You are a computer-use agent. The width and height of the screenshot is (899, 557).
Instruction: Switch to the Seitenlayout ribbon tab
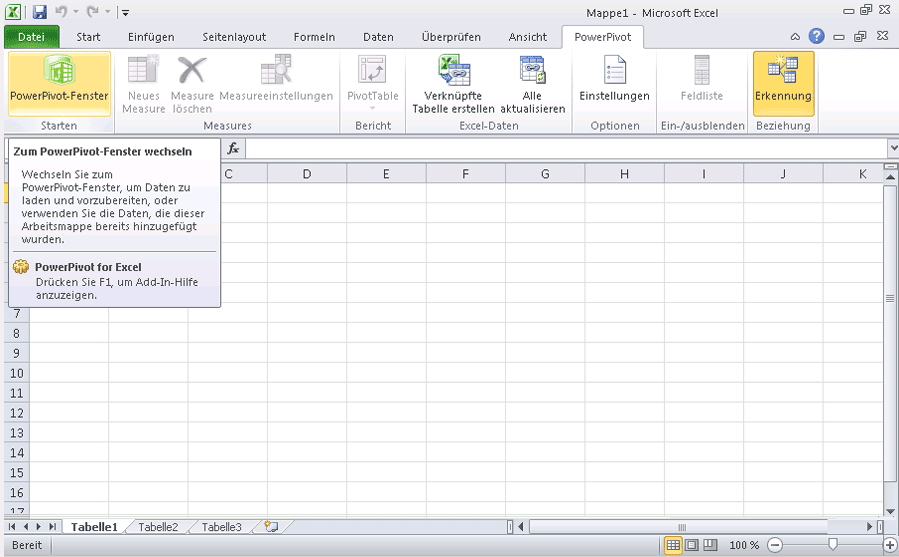[234, 37]
